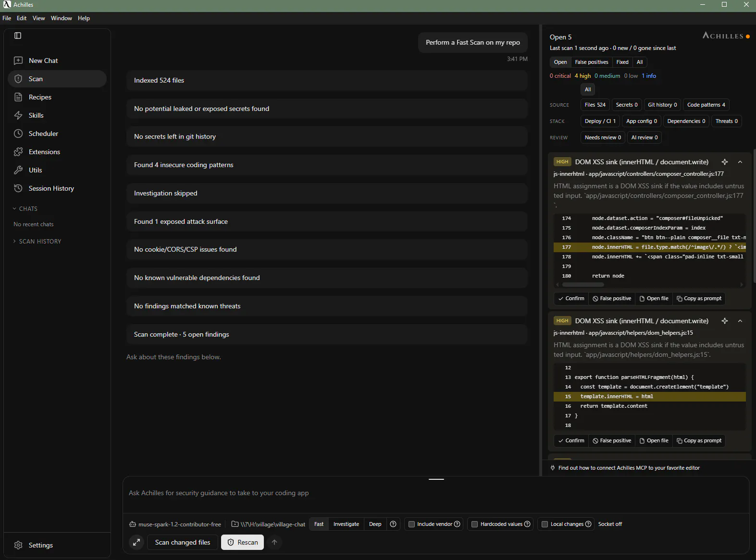
Task: Click Socket off status text
Action: 610,524
